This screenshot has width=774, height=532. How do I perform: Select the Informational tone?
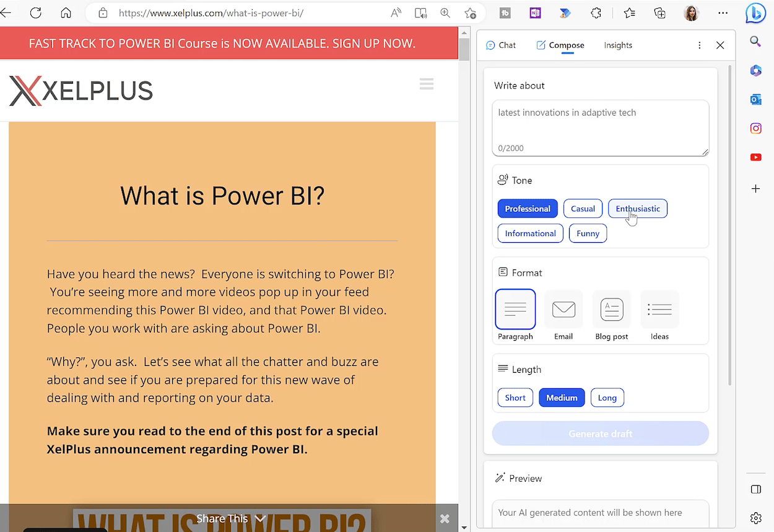(x=530, y=233)
